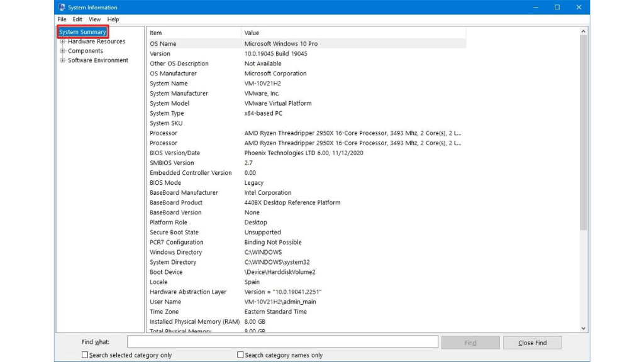644x362 pixels.
Task: Open the Edit menu
Action: point(77,19)
